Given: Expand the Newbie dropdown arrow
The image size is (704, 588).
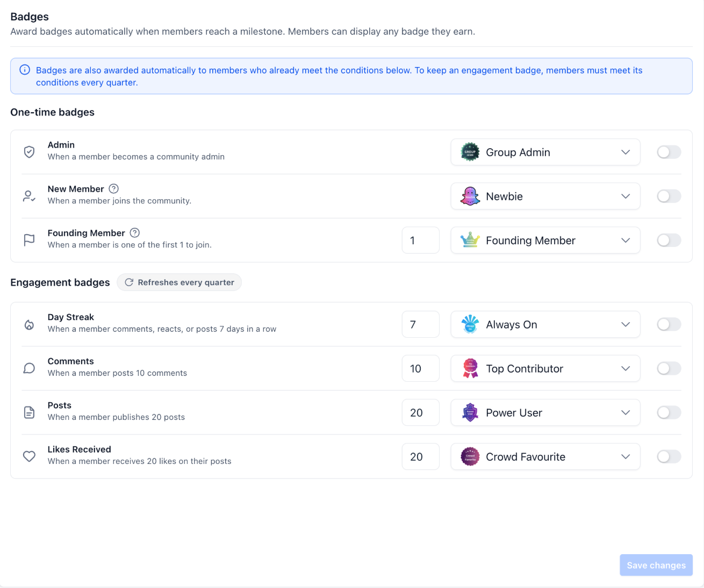Looking at the screenshot, I should click(x=626, y=196).
